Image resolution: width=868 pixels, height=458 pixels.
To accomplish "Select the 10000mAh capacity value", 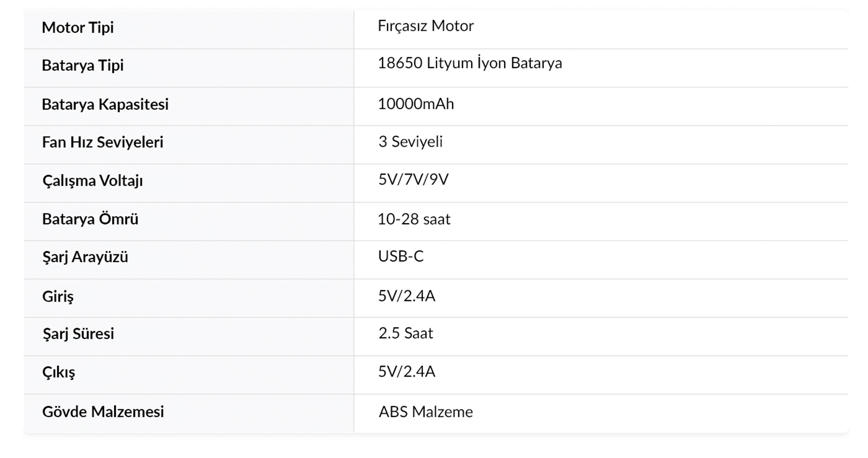I will click(415, 104).
